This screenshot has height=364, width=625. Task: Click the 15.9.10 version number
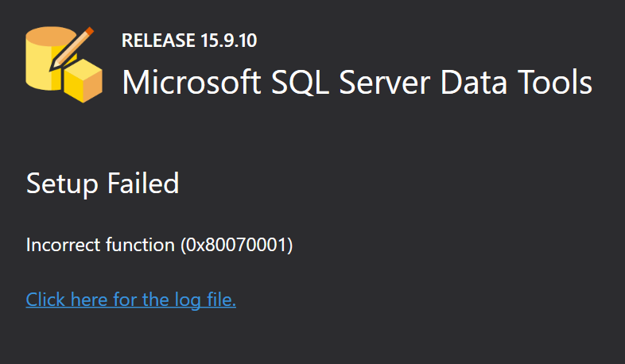(x=229, y=41)
